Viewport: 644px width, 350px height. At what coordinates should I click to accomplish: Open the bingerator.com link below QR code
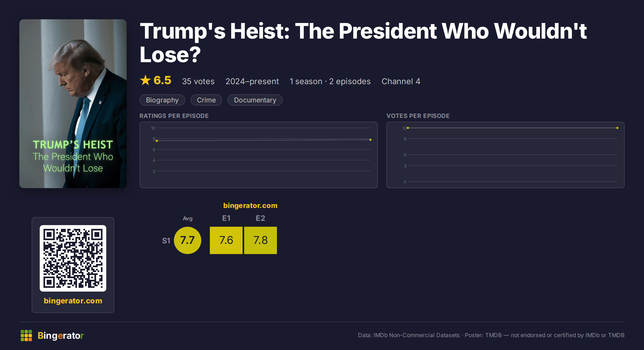coord(73,301)
